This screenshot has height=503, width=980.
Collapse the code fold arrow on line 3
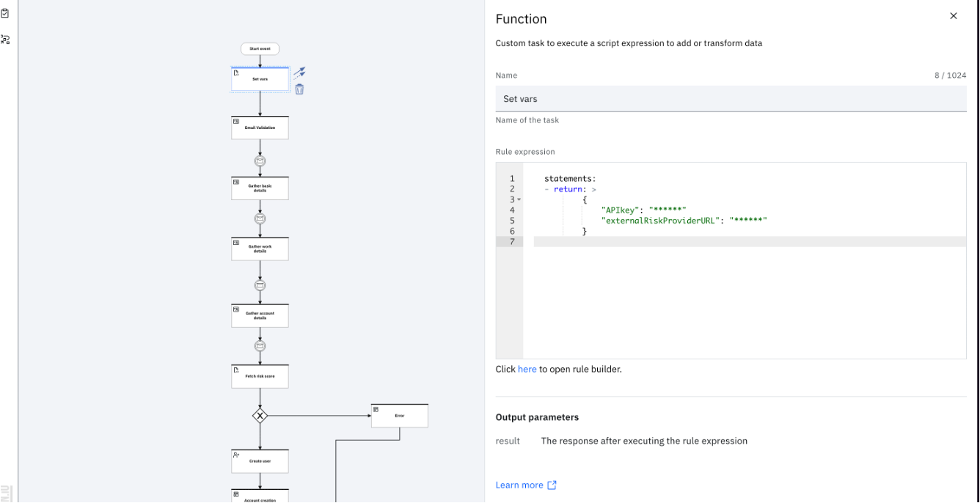click(519, 199)
